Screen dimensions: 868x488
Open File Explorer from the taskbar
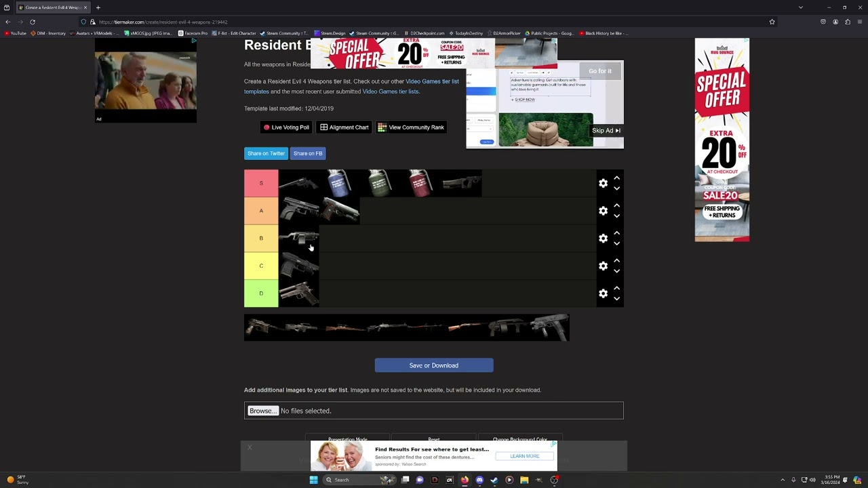point(524,480)
